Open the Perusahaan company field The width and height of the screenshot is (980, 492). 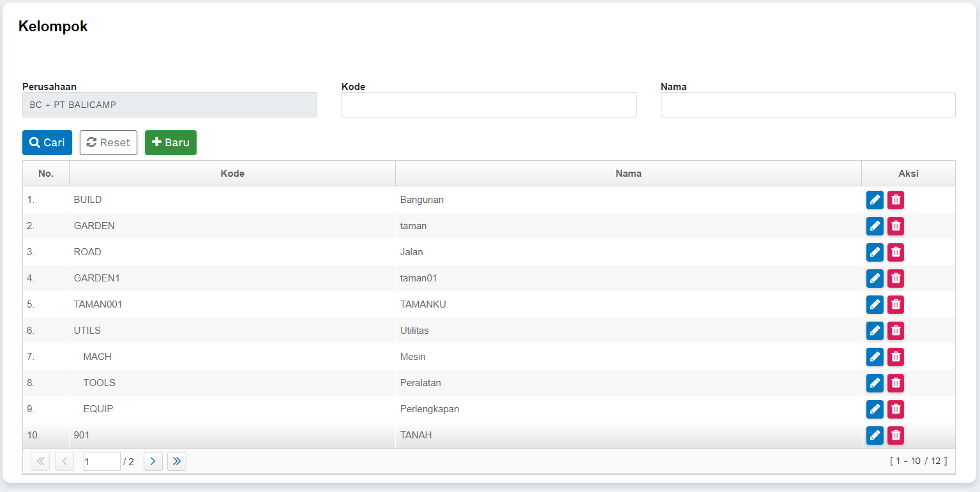[x=169, y=105]
